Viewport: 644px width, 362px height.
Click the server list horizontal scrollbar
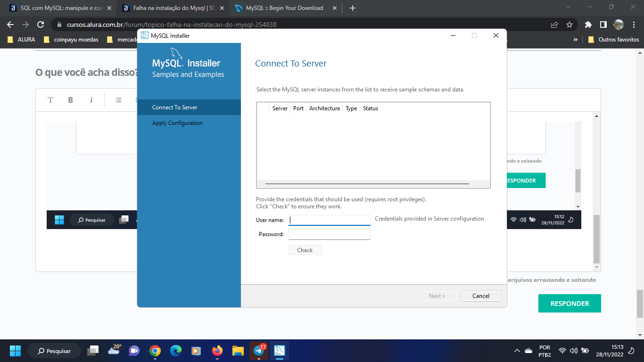point(367,184)
